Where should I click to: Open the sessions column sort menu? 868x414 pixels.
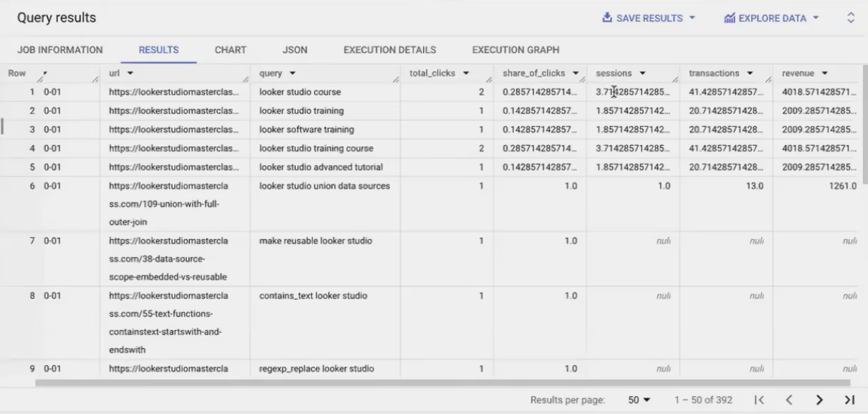[x=642, y=73]
